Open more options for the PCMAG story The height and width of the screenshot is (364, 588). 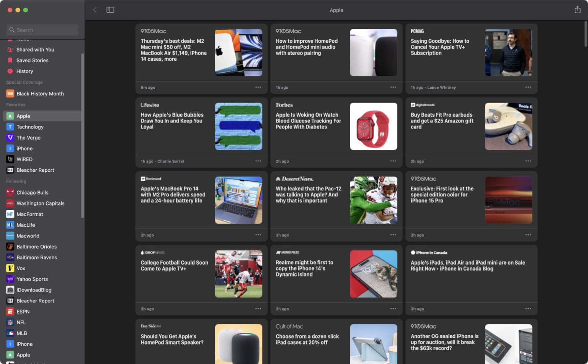point(528,87)
